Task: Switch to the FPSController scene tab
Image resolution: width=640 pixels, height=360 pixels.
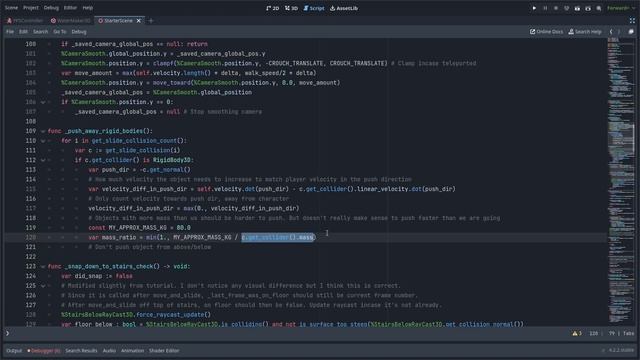Action: click(x=25, y=20)
